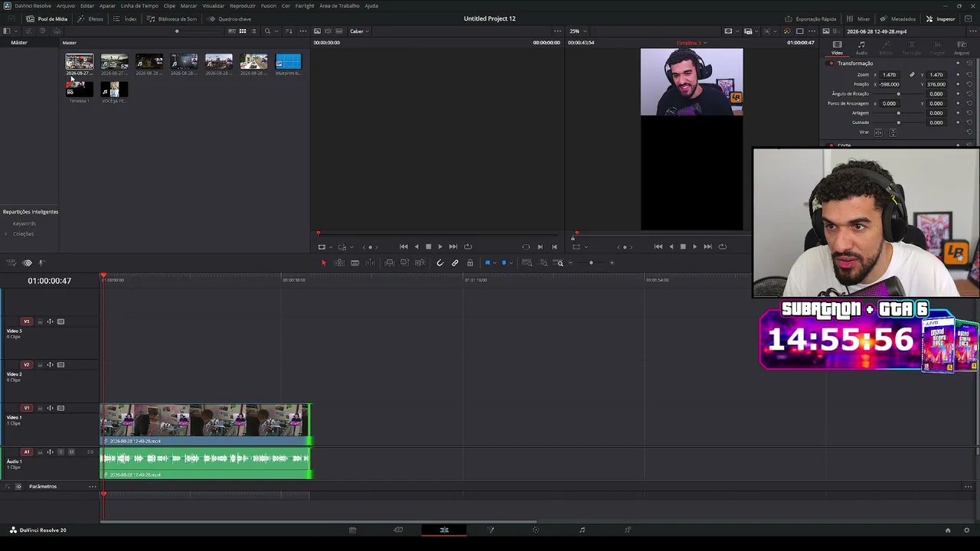980x551 pixels.
Task: Stop playback in the source viewer
Action: 428,246
